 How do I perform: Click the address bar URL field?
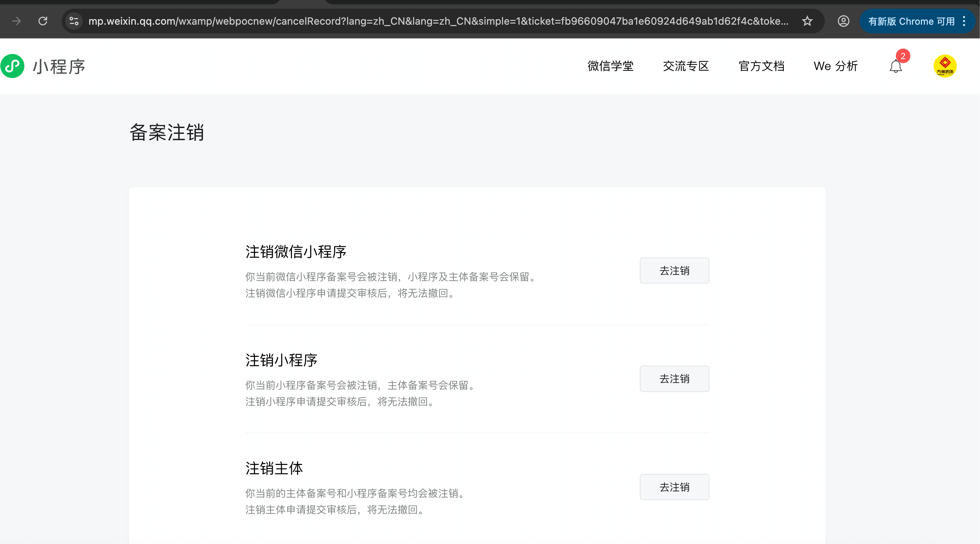(x=437, y=21)
